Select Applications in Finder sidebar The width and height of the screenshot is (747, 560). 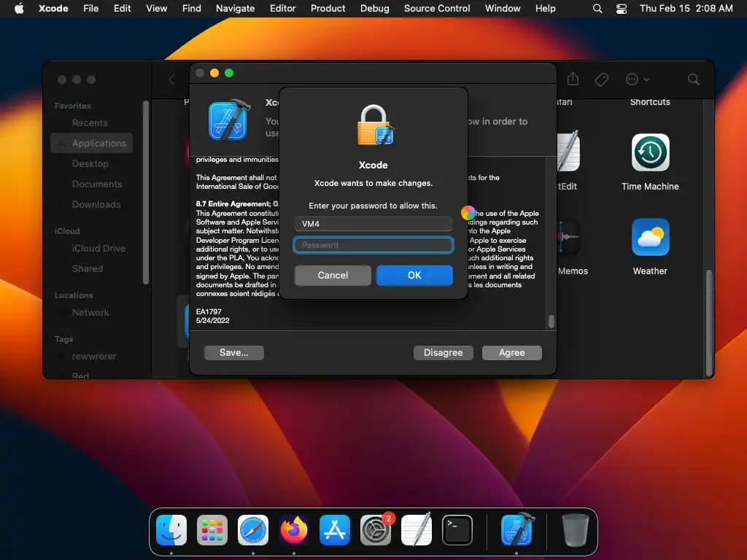pyautogui.click(x=91, y=144)
